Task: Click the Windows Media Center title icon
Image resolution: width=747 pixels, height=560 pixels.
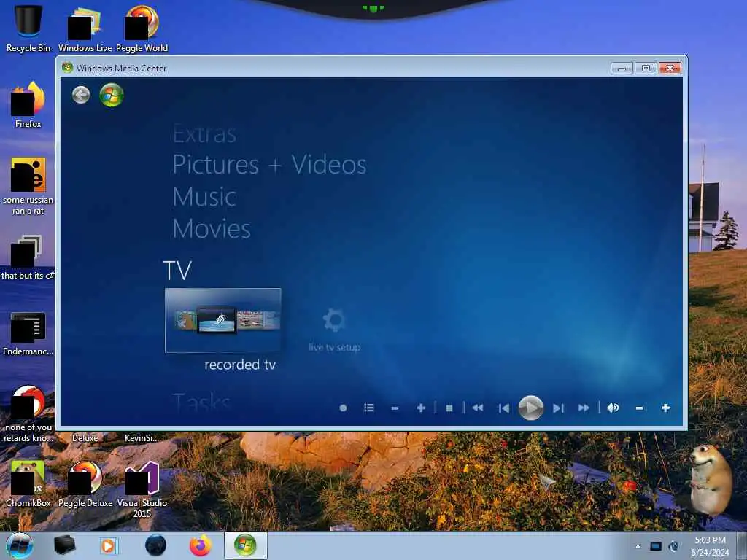Action: tap(68, 68)
